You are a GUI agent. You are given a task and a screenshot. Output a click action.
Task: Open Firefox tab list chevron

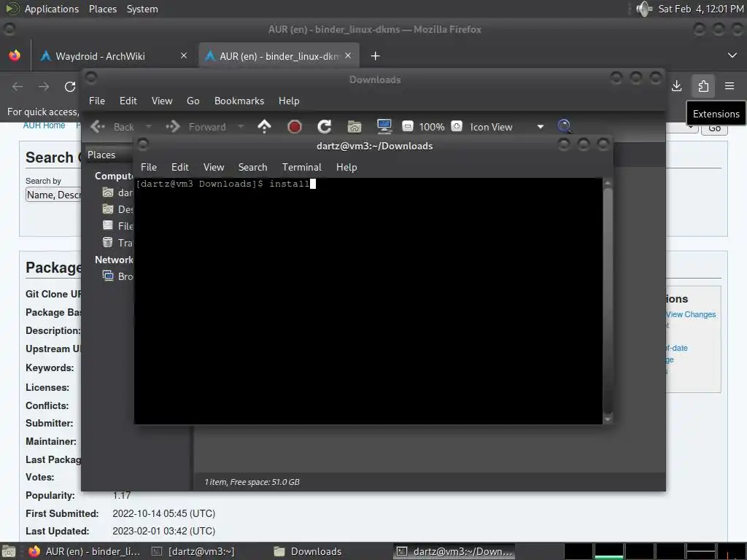point(732,55)
